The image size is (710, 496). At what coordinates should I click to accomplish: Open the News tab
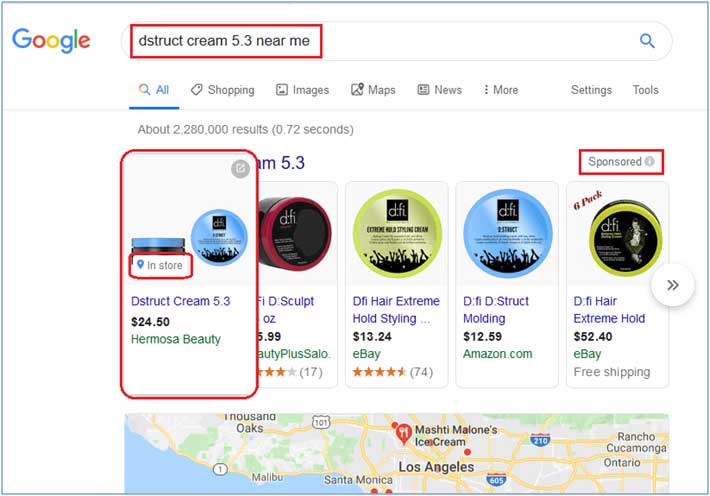(439, 90)
